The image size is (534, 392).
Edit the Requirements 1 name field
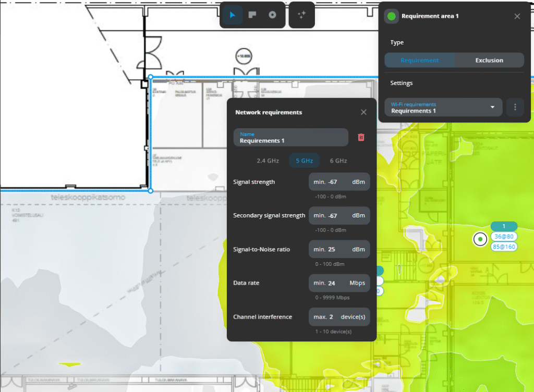(x=290, y=138)
